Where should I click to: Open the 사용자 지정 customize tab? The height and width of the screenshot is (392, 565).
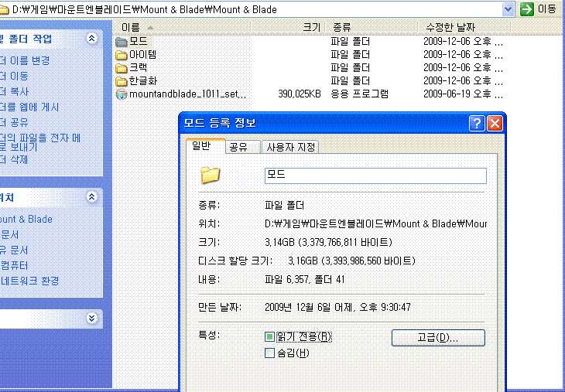pyautogui.click(x=290, y=147)
